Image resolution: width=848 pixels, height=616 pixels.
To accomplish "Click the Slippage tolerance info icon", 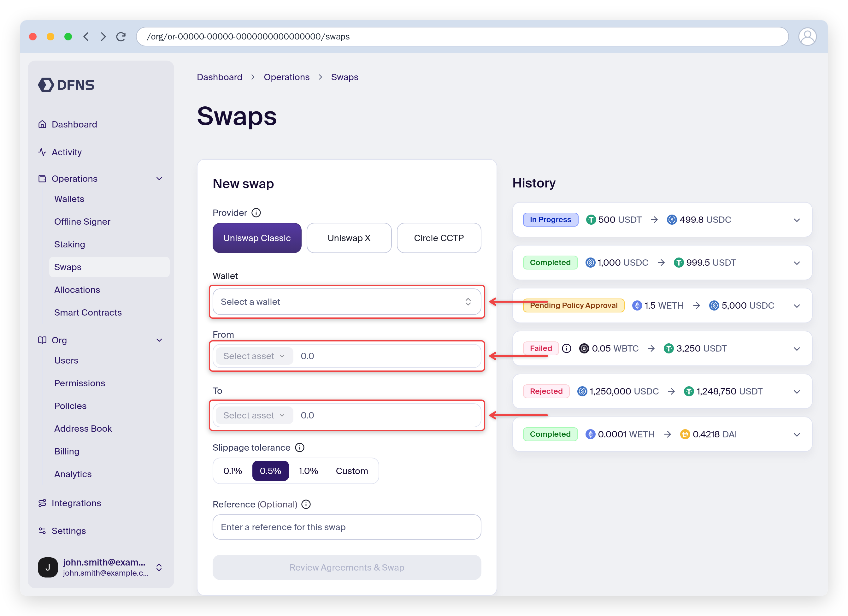I will coord(300,448).
